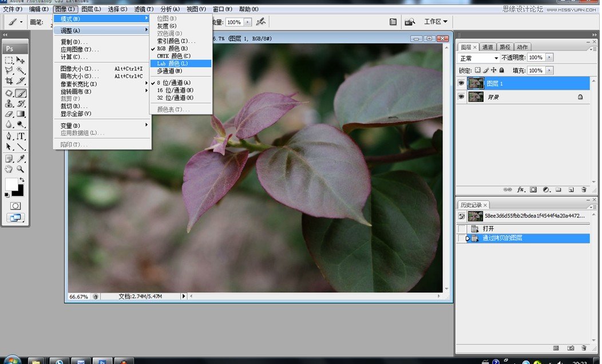Set history brush source on 打开 state
This screenshot has width=602, height=364.
(462, 229)
